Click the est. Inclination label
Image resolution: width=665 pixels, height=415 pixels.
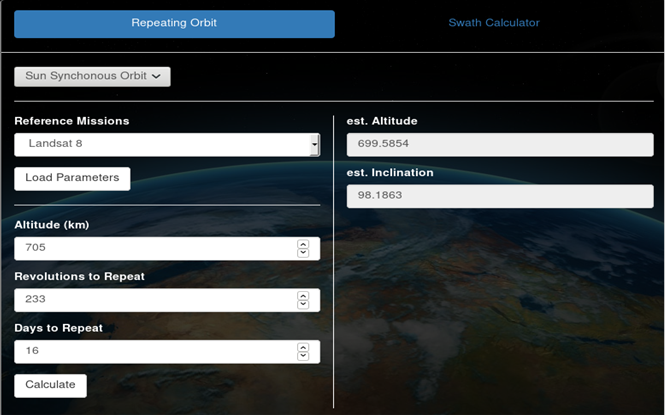click(x=390, y=173)
